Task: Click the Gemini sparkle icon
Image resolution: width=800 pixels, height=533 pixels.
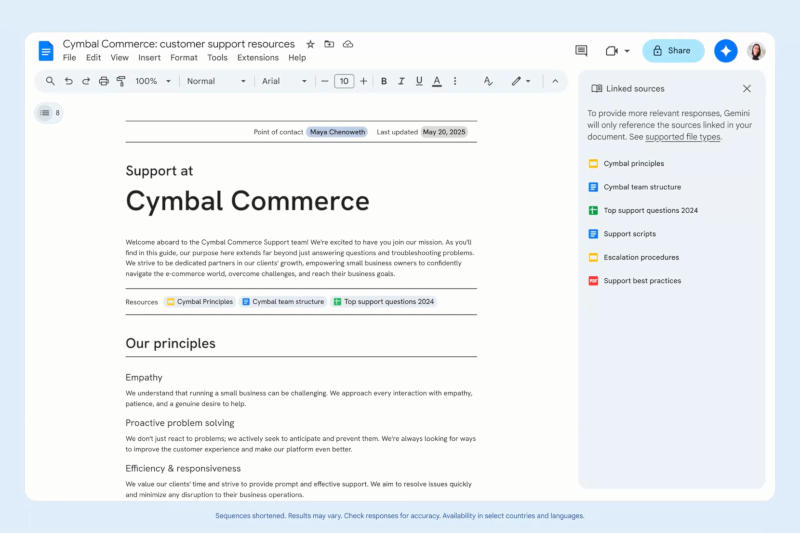Action: tap(726, 51)
